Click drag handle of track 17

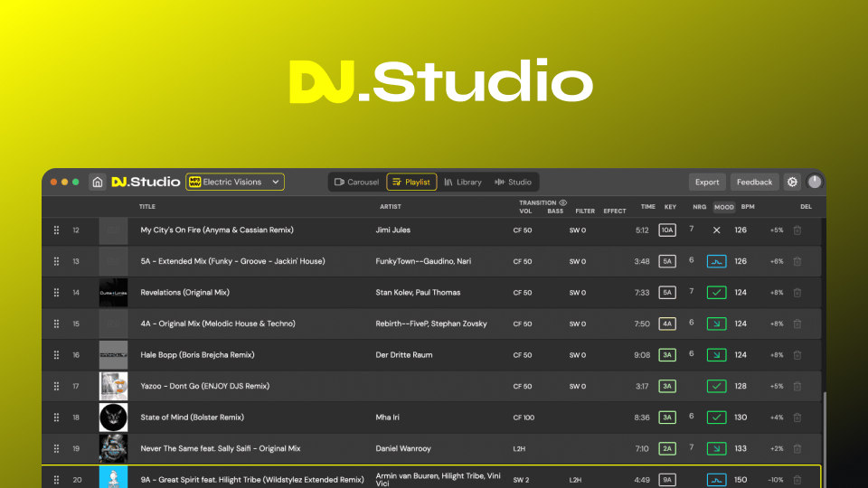56,386
